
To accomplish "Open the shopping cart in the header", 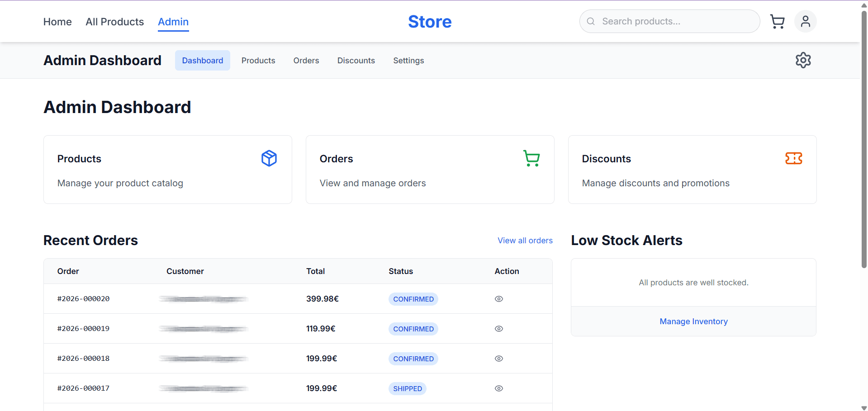I will coord(777,21).
